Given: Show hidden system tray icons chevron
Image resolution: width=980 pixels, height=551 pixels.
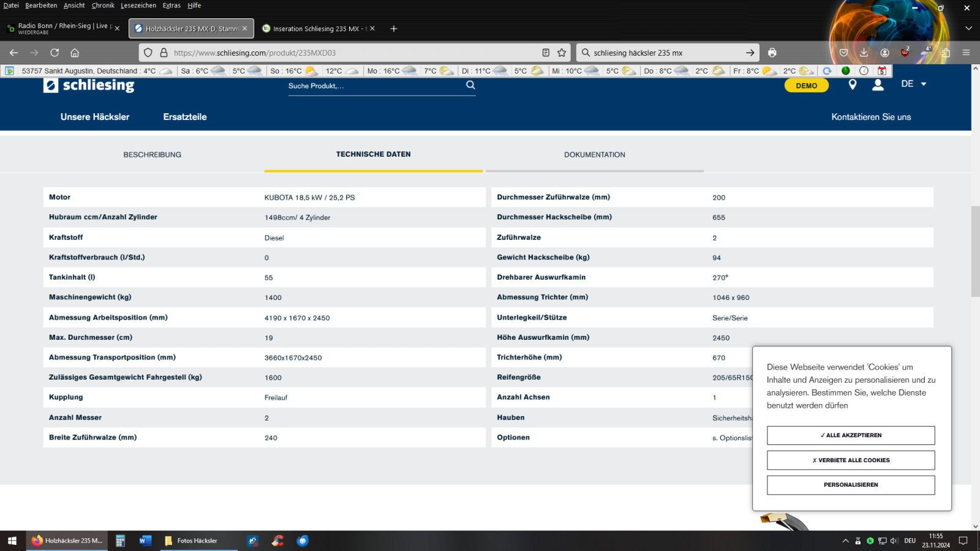Looking at the screenshot, I should click(x=845, y=541).
